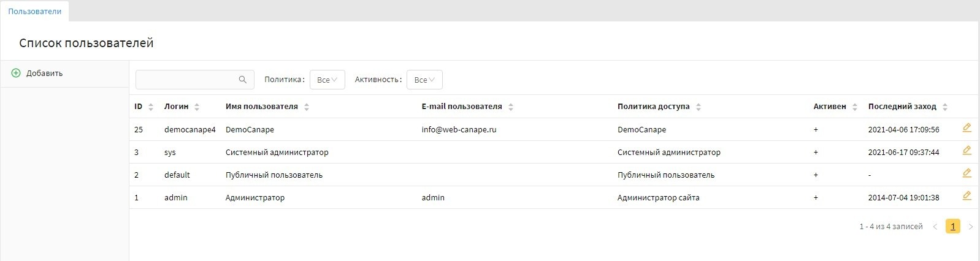Open the edit pencil for admin user
Screen dimensions: 980x261
(x=967, y=196)
